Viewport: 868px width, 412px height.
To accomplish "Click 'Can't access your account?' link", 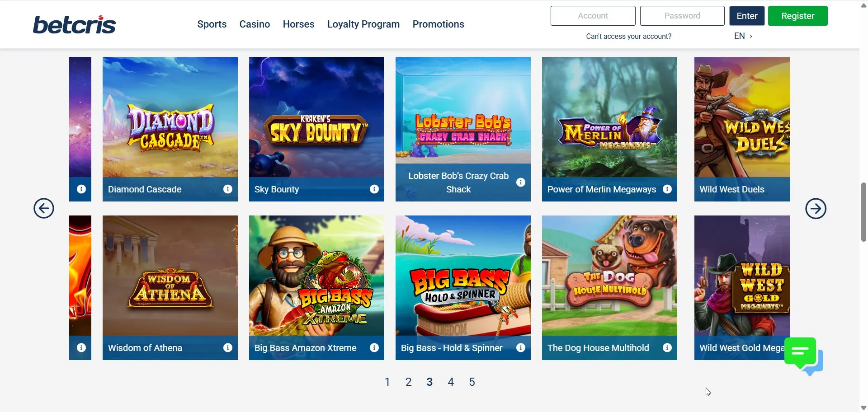I will [x=628, y=36].
